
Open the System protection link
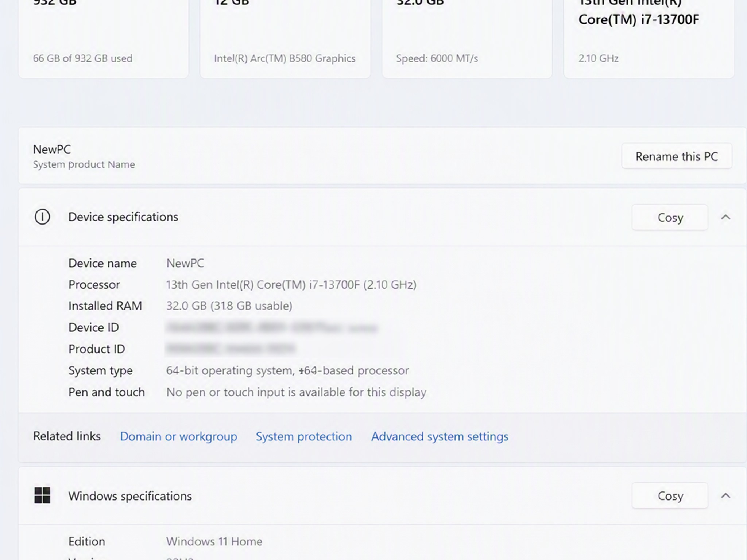(x=304, y=436)
